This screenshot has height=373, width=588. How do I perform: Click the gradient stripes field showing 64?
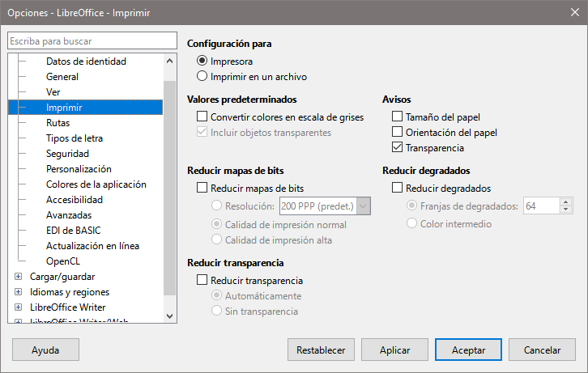click(542, 206)
